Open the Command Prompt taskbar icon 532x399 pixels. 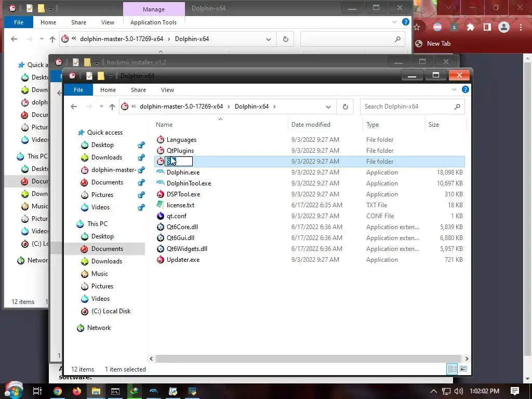tap(115, 391)
